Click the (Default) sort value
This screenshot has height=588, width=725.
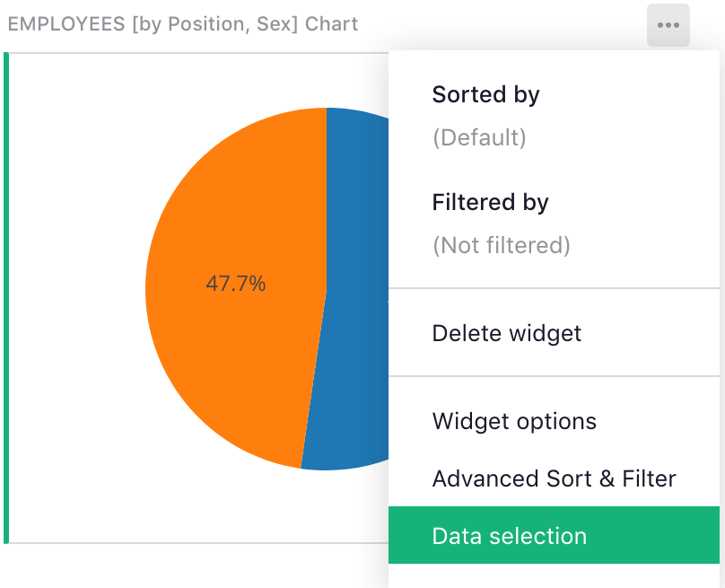[478, 137]
